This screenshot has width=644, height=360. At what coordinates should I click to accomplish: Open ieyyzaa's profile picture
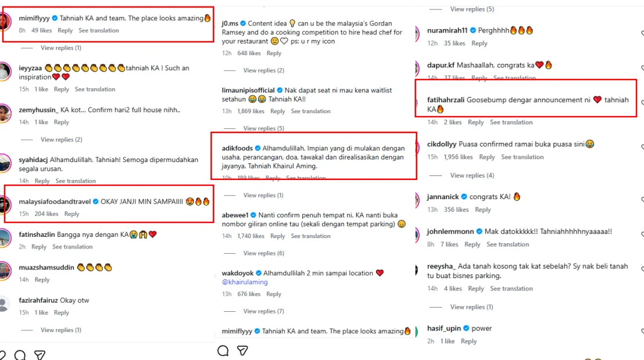point(5,72)
